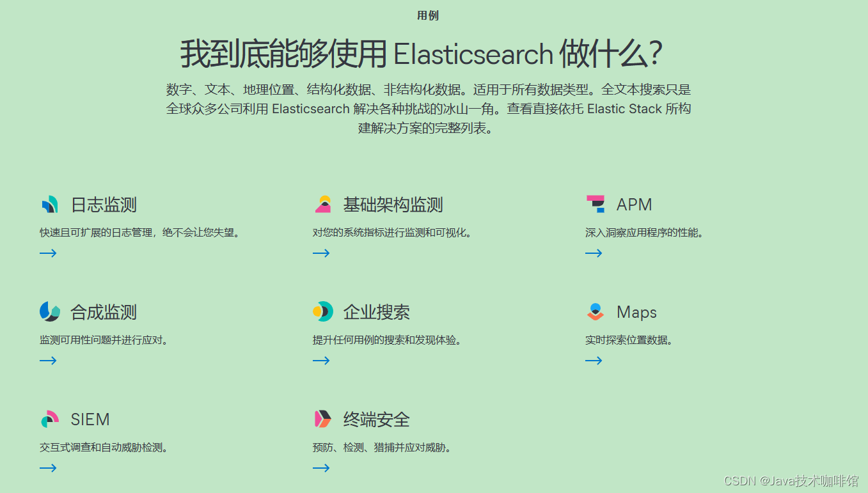Open the APM arrow link

[x=594, y=253]
